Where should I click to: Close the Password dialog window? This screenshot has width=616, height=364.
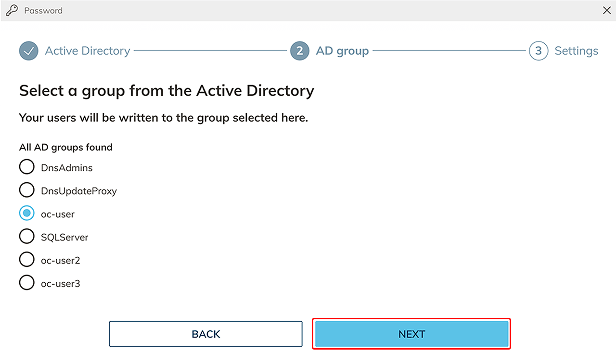606,11
